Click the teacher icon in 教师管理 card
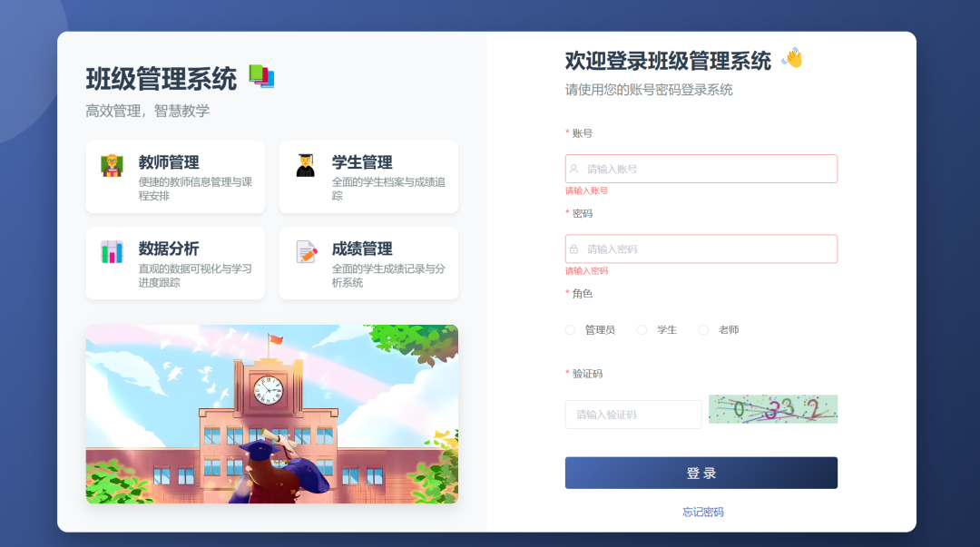Viewport: 980px width, 547px height. 112,166
